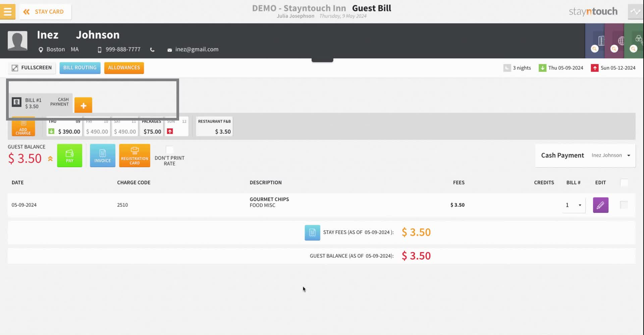Add a new bill with plus button
Viewport: 644px width, 335px height.
tap(83, 105)
